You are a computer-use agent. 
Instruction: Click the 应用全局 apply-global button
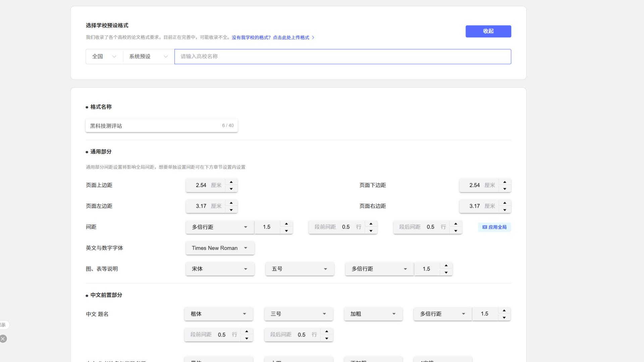tap(494, 227)
